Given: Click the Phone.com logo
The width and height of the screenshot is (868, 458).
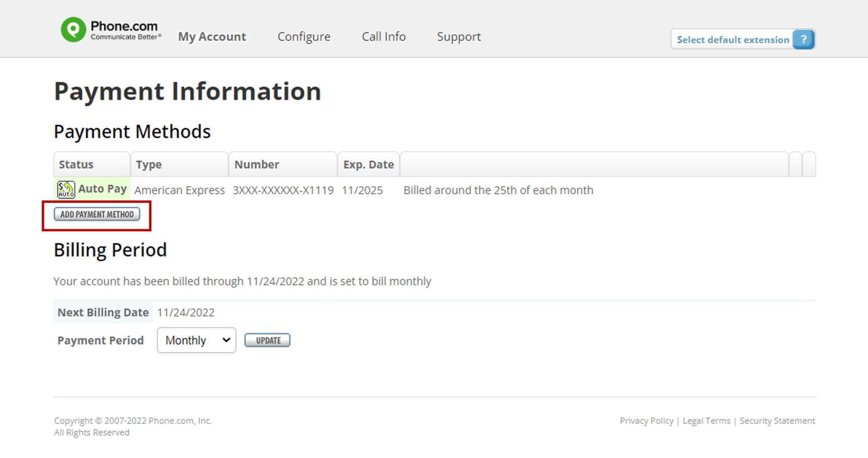Looking at the screenshot, I should pos(110,29).
